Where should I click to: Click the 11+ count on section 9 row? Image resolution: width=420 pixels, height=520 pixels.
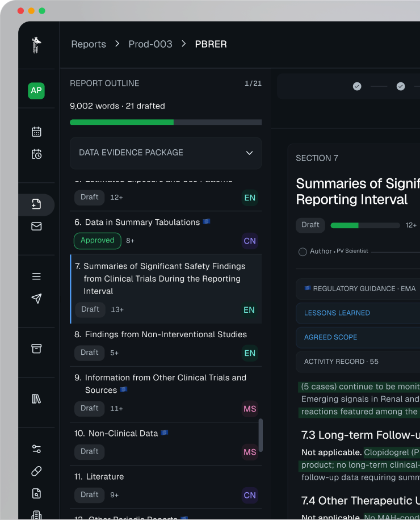[x=117, y=409]
